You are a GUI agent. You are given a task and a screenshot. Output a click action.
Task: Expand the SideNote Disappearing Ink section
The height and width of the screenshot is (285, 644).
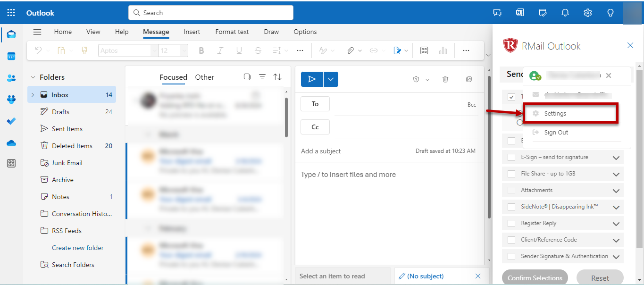pos(616,207)
